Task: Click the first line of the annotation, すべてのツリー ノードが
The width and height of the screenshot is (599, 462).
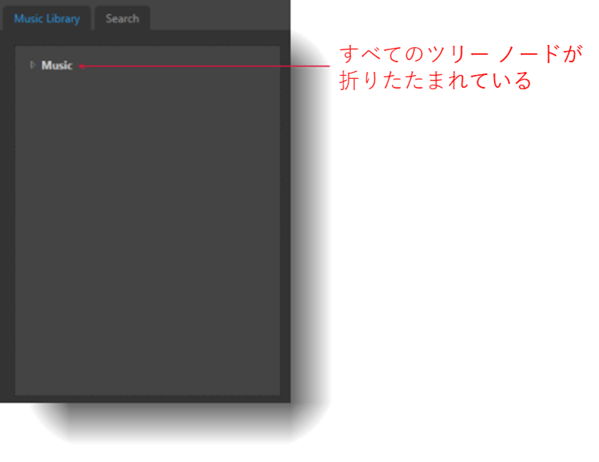Action: tap(461, 54)
